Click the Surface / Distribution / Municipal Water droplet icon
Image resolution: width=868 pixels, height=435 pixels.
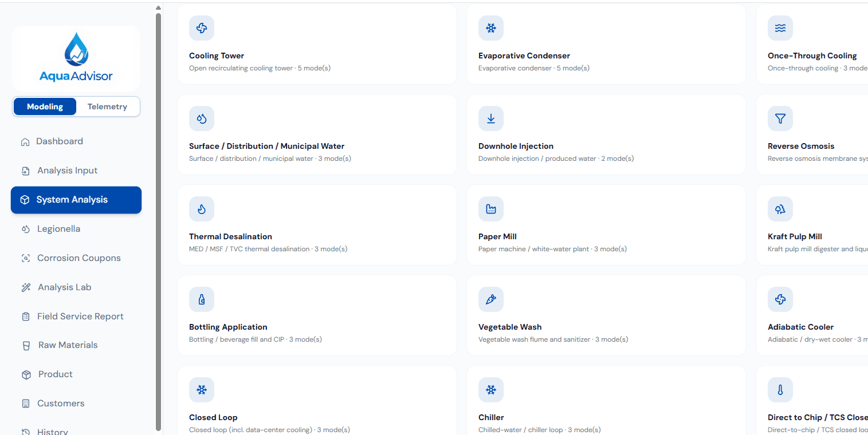tap(202, 118)
